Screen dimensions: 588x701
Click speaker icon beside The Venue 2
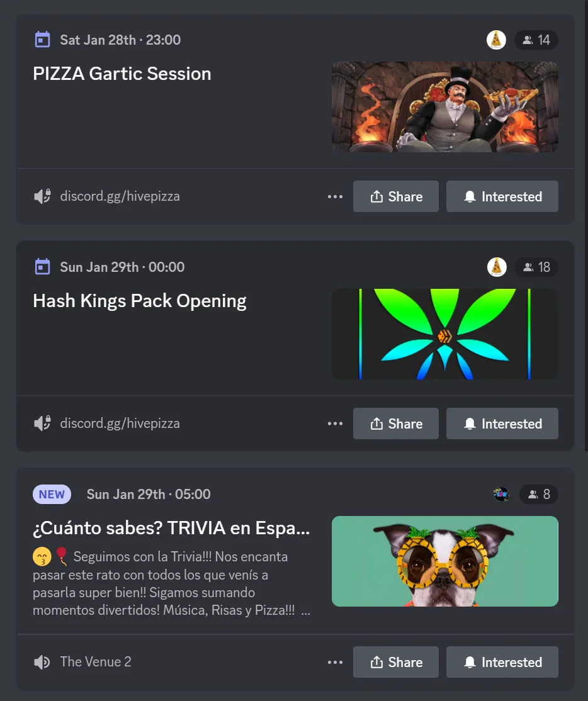42,662
